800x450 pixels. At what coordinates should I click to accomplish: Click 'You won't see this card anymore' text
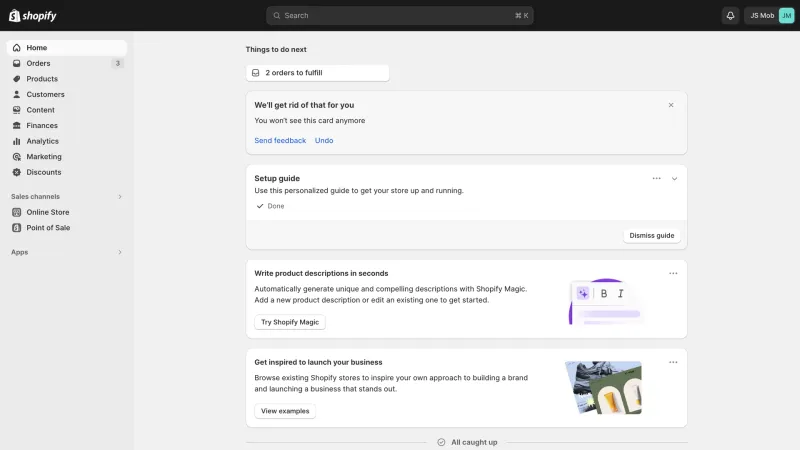[x=310, y=121]
